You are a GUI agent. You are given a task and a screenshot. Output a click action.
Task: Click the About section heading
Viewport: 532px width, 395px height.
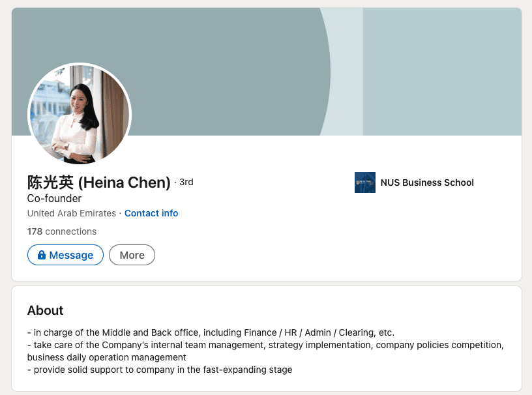[x=46, y=310]
